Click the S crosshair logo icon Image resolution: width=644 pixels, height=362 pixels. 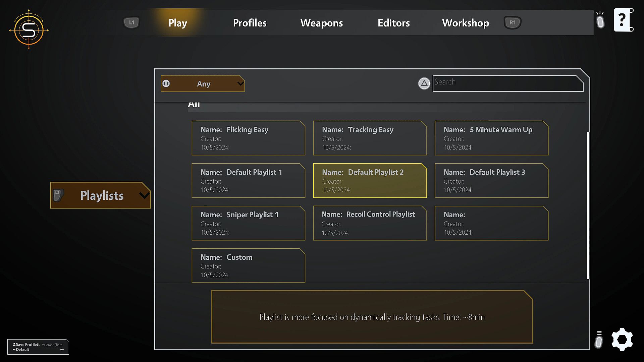29,30
